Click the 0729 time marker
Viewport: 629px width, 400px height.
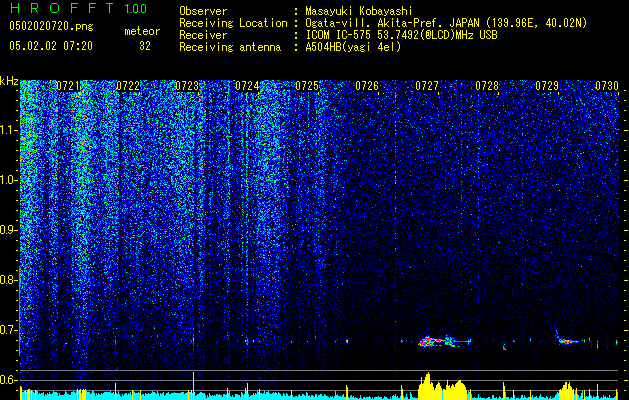(x=547, y=86)
